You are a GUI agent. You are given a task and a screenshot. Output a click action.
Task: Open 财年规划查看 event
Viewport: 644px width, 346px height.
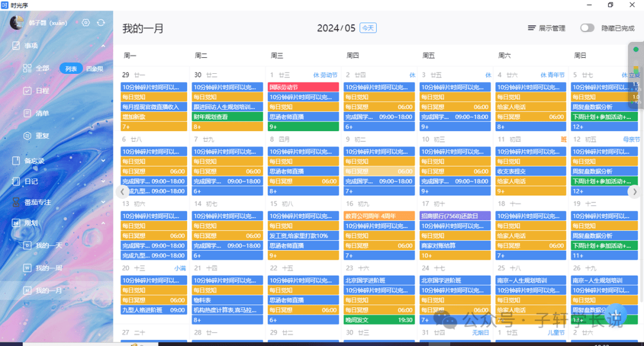pyautogui.click(x=227, y=117)
